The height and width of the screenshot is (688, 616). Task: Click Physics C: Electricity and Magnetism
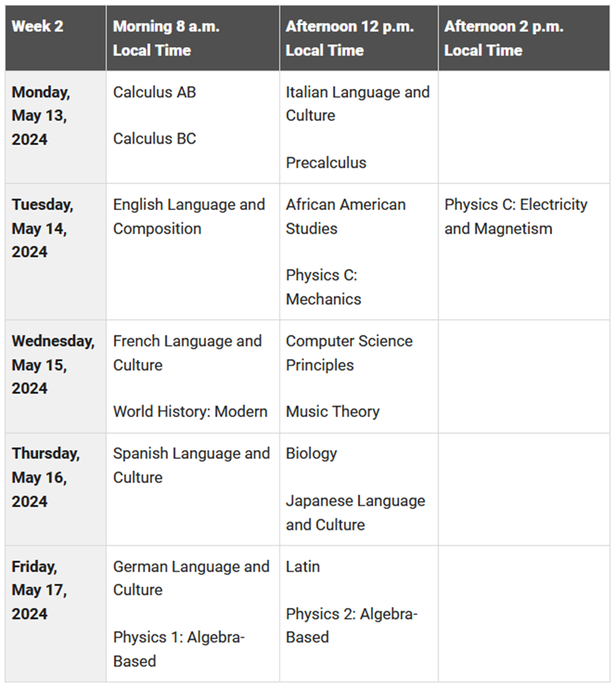516,217
